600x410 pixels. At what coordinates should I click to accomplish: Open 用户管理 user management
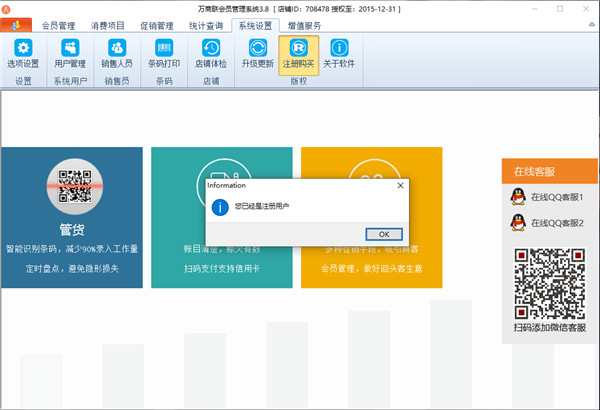point(70,53)
